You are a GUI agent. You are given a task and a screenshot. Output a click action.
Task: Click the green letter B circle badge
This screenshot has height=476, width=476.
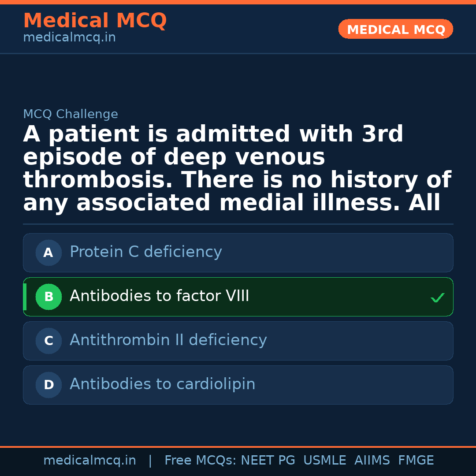click(x=48, y=297)
